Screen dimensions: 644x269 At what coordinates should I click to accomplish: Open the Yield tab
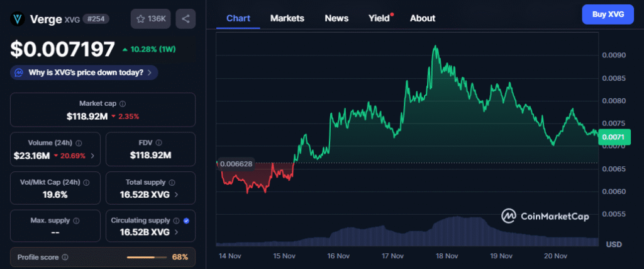point(379,18)
